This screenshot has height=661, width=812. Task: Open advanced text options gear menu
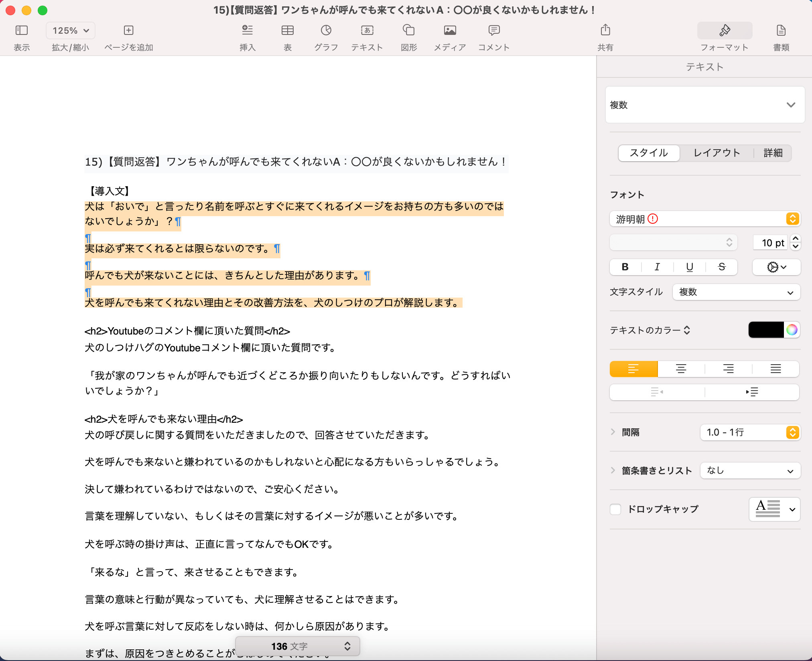[x=776, y=267]
